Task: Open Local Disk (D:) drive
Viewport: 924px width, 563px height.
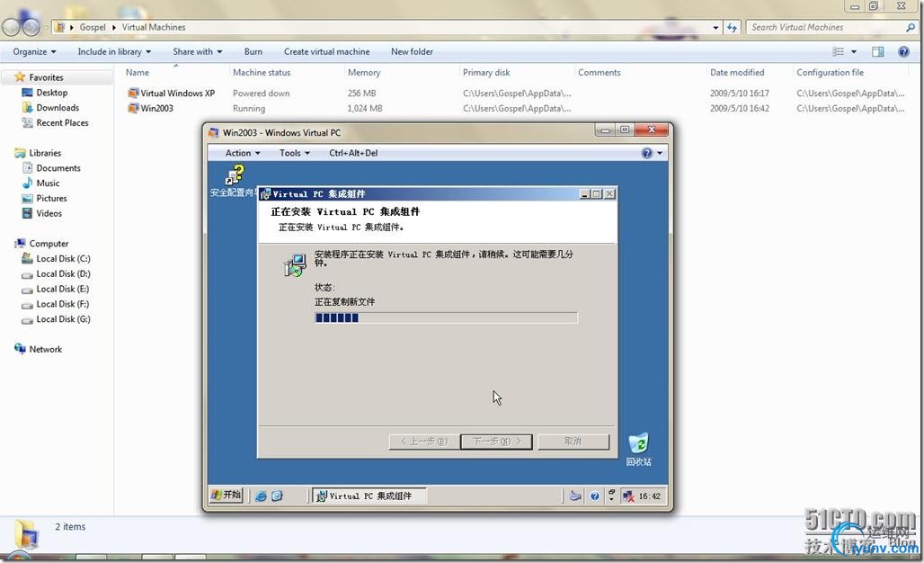Action: pyautogui.click(x=56, y=274)
